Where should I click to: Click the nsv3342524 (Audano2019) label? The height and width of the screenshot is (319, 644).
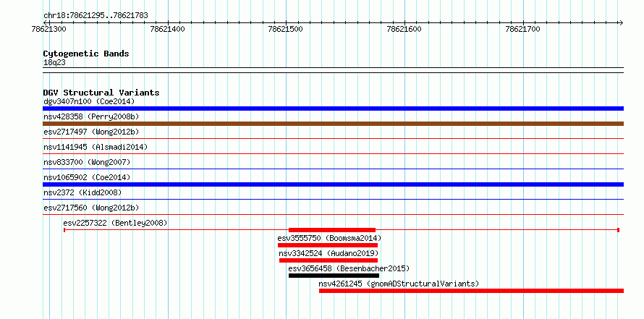pyautogui.click(x=329, y=253)
